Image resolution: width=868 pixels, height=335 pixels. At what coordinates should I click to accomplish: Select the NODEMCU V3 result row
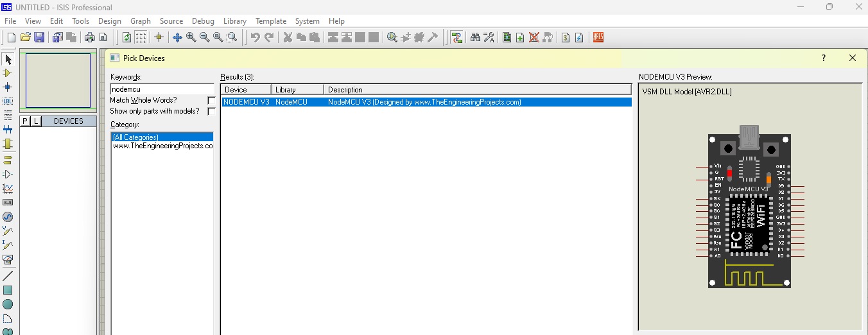tap(426, 102)
